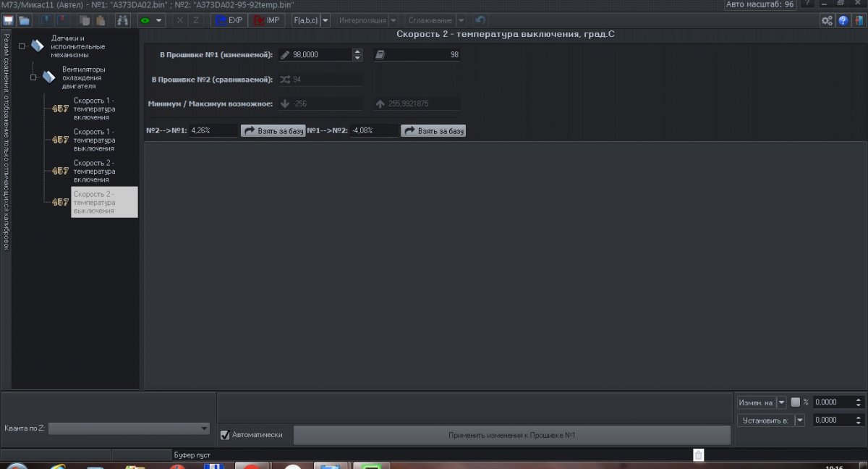
Task: Click the Авто масштаб: 96 label
Action: click(x=759, y=4)
